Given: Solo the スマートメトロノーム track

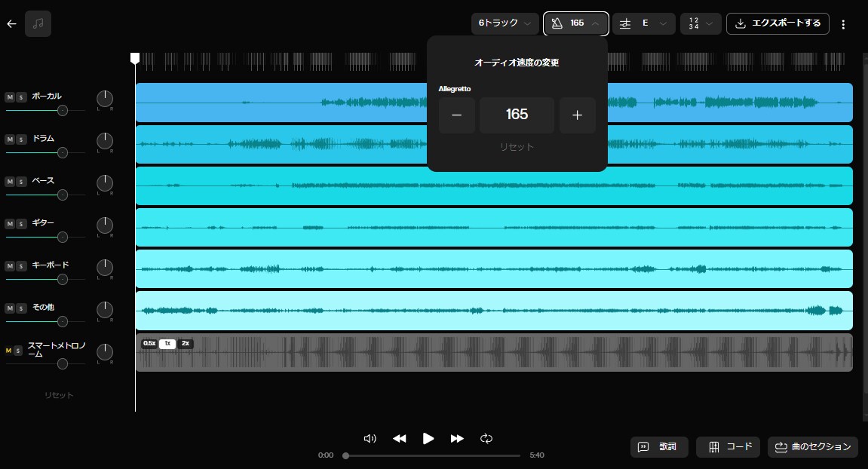Looking at the screenshot, I should point(18,351).
